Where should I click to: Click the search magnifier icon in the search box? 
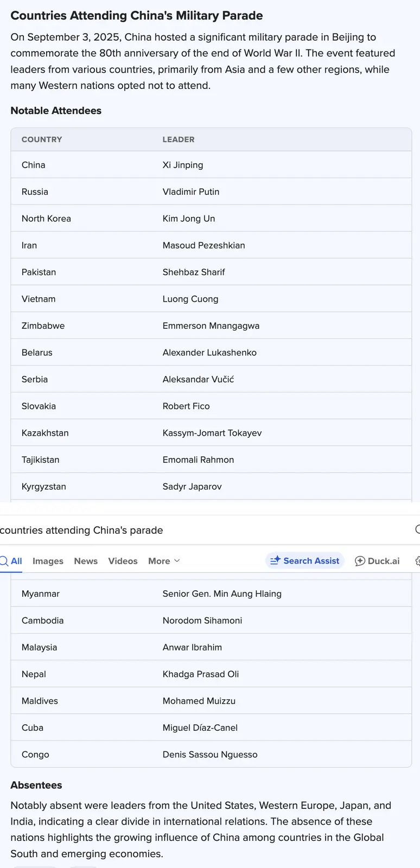(417, 529)
